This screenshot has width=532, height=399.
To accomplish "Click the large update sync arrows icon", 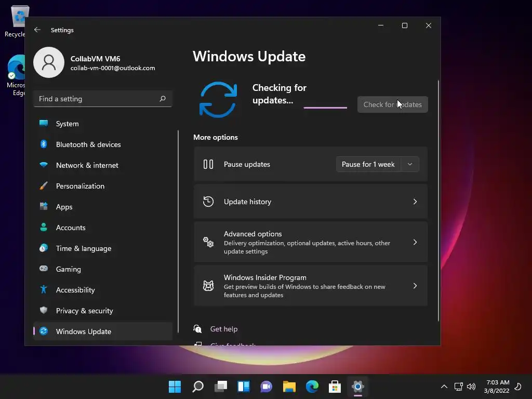I will click(x=218, y=99).
